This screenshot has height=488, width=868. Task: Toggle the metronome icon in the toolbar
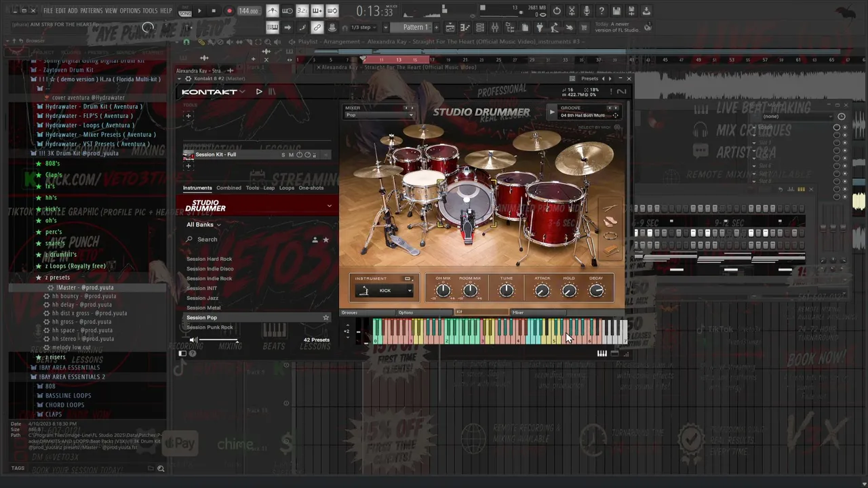click(x=272, y=11)
